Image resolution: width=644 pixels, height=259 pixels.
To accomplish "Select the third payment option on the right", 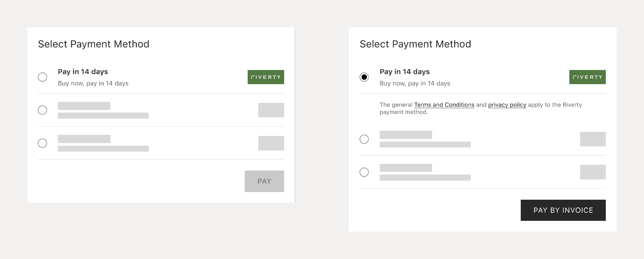I will tap(364, 172).
